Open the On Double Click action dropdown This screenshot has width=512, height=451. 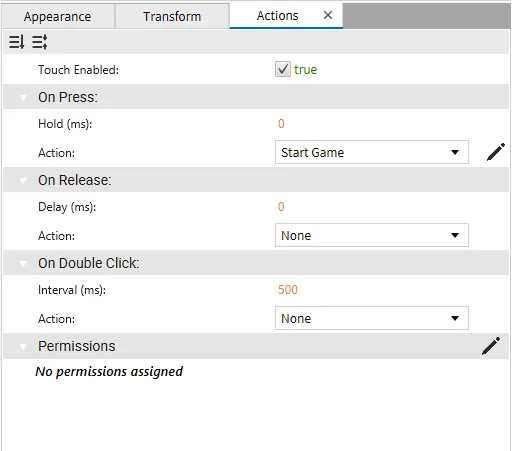tap(372, 318)
